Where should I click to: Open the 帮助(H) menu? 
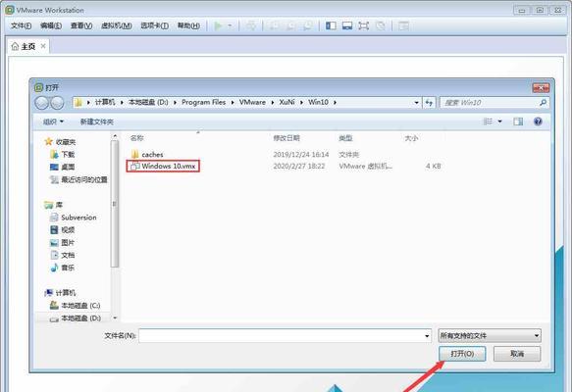pyautogui.click(x=188, y=25)
